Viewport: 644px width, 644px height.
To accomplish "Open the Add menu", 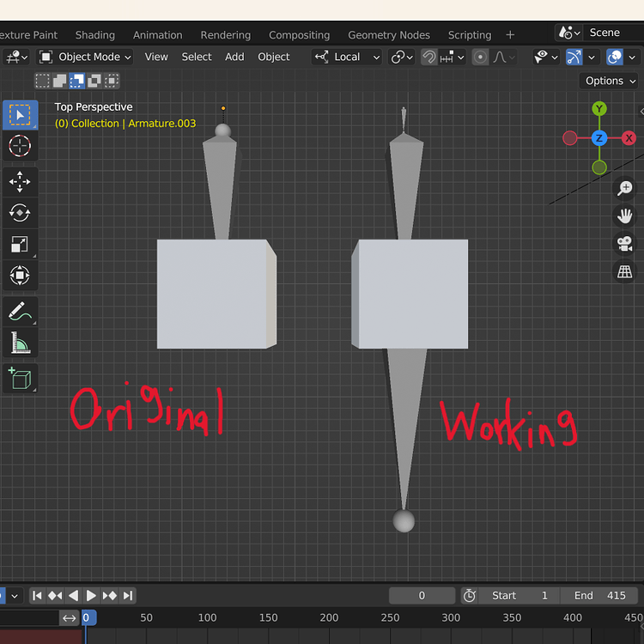I will click(x=234, y=57).
